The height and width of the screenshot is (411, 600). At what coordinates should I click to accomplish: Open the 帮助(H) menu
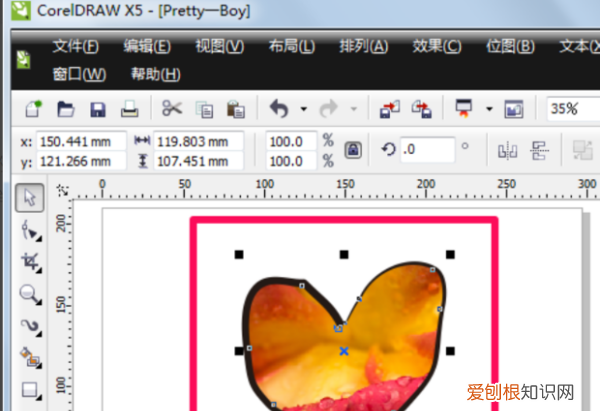pyautogui.click(x=156, y=74)
